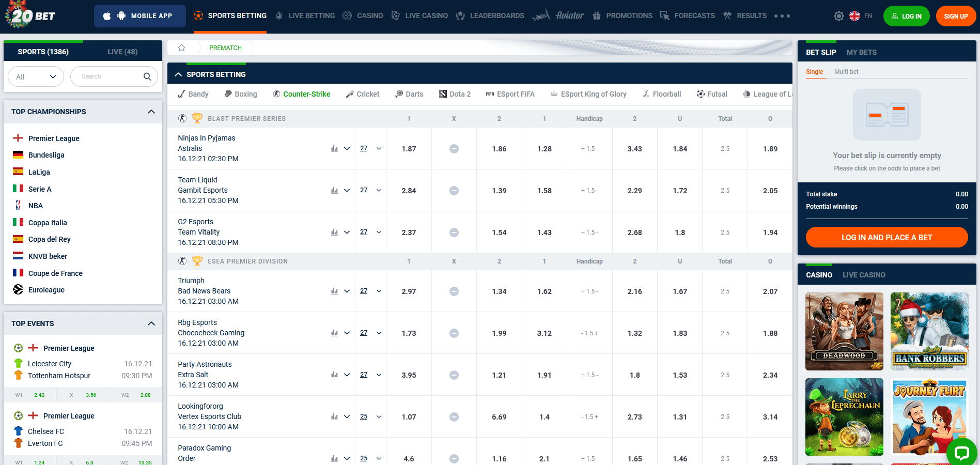Expand Paradox Gaming match details chevron
The width and height of the screenshot is (980, 465).
pos(347,459)
